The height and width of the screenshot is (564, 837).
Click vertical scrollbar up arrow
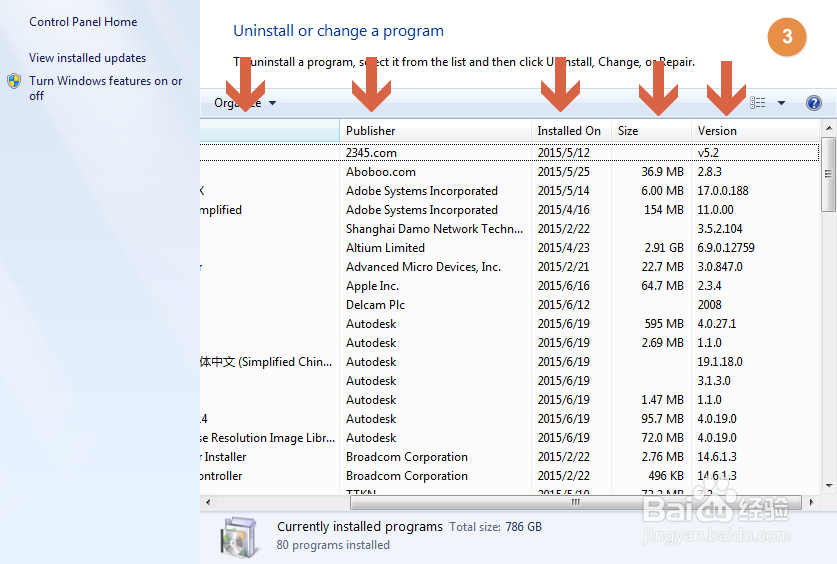(x=828, y=128)
